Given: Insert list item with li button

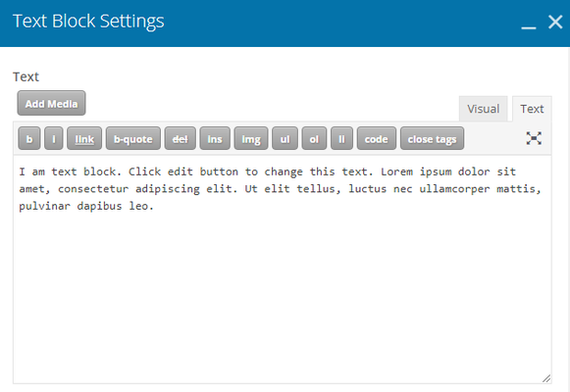Looking at the screenshot, I should coord(341,138).
